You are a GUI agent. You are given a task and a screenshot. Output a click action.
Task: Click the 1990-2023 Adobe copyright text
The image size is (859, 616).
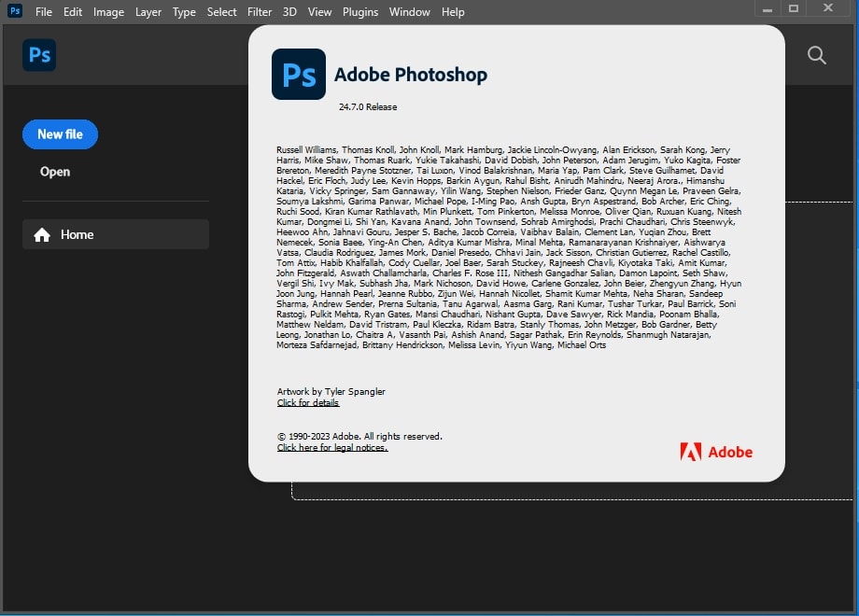[x=359, y=437]
